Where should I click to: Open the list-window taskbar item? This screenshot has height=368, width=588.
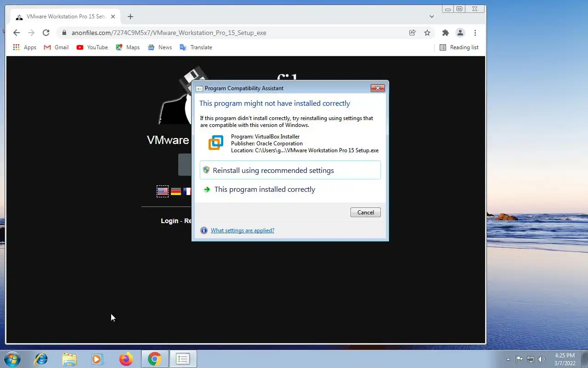(183, 359)
